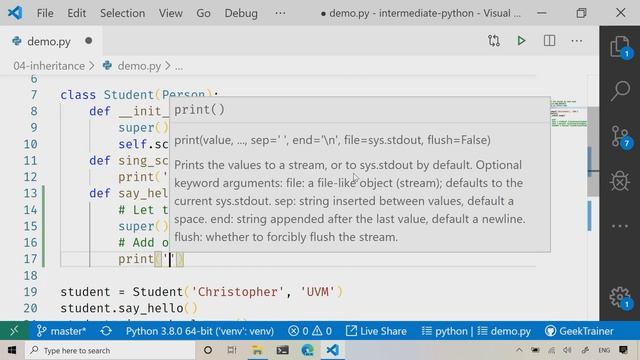The image size is (640, 360).
Task: Expand the overflow menu ellipsis in menu bar
Action: [280, 13]
